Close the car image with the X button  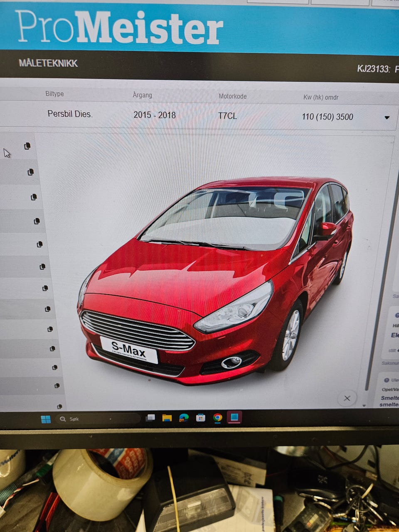pyautogui.click(x=347, y=398)
